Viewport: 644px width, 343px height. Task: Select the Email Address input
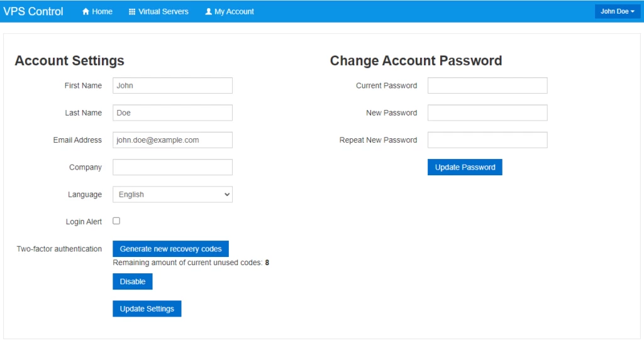tap(172, 140)
